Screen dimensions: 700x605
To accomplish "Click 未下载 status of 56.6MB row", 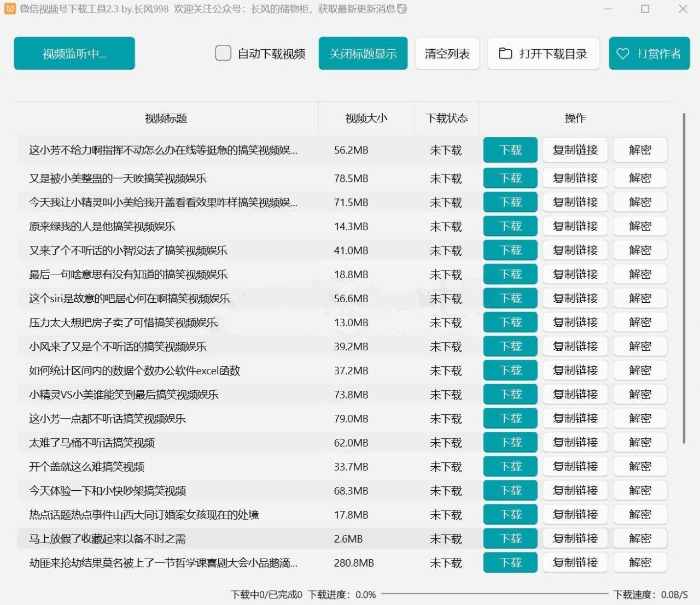I will click(x=446, y=298).
